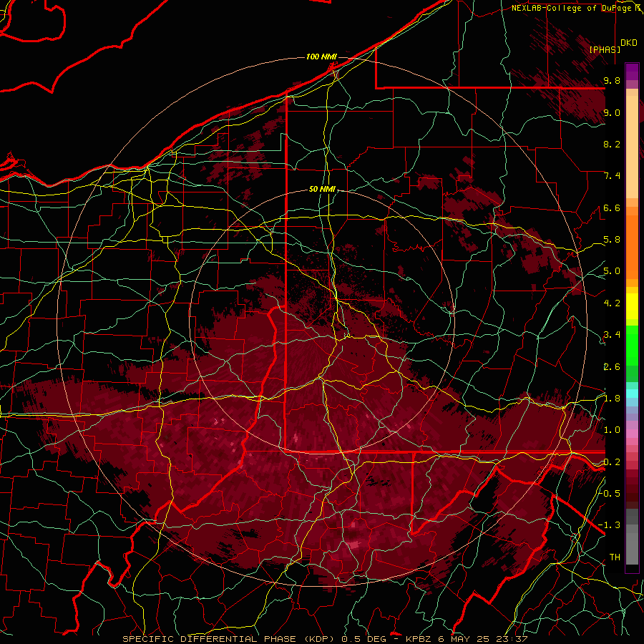The width and height of the screenshot is (644, 644).
Task: Click the 0.2 value on the color scale
Action: (x=612, y=462)
